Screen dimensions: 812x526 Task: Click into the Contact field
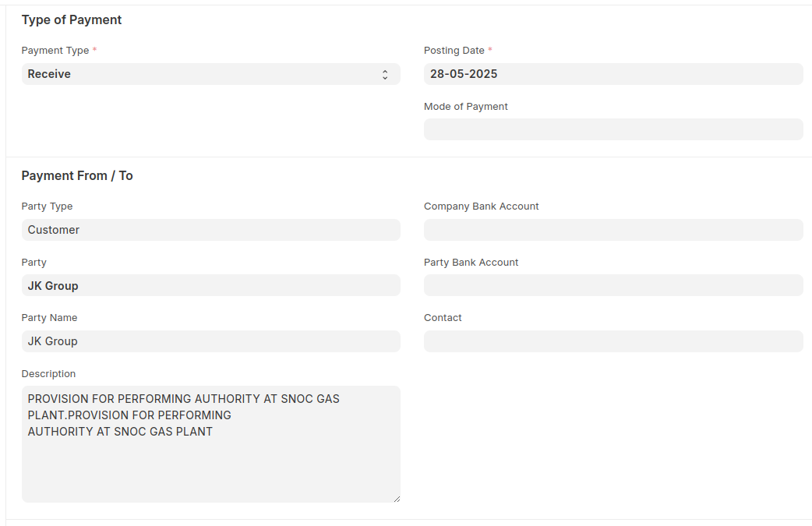tap(613, 341)
